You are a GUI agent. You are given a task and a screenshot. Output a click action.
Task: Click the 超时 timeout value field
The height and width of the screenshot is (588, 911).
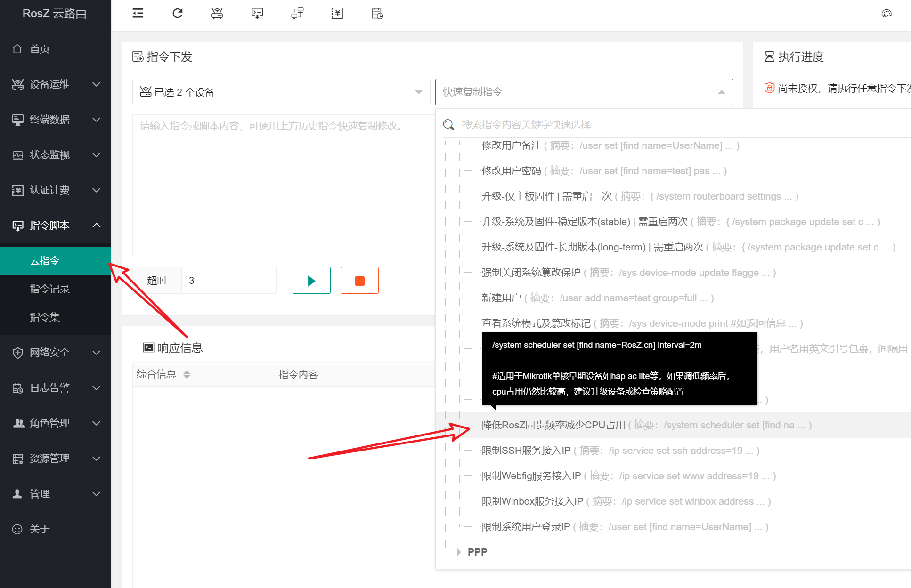[x=229, y=281]
